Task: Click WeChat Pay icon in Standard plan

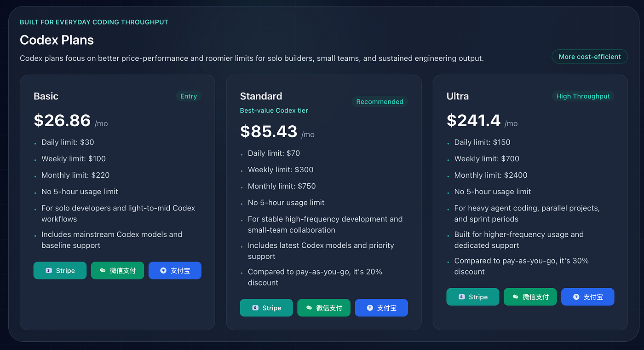Action: click(x=309, y=308)
